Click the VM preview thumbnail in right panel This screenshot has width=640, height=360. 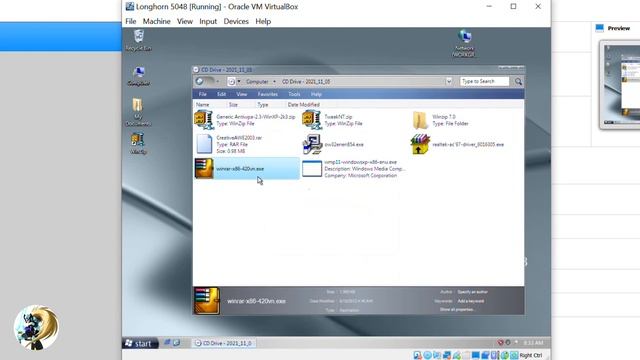point(620,85)
